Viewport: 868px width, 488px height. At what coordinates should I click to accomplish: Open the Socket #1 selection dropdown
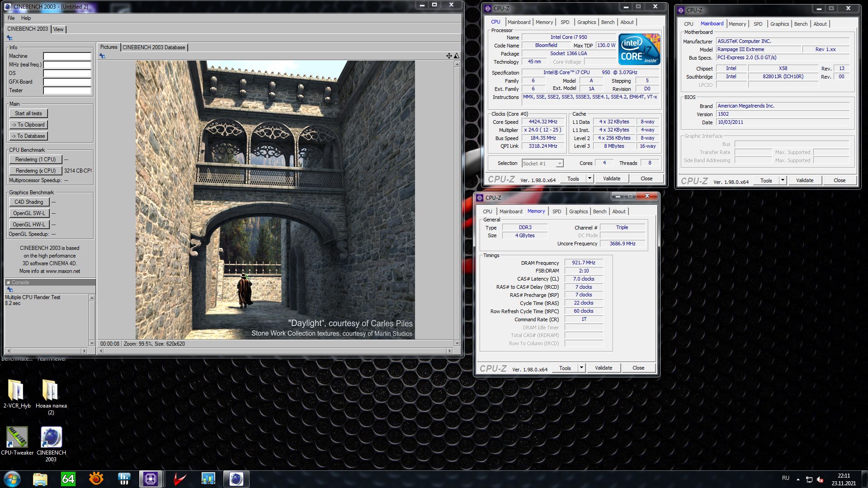coord(542,164)
